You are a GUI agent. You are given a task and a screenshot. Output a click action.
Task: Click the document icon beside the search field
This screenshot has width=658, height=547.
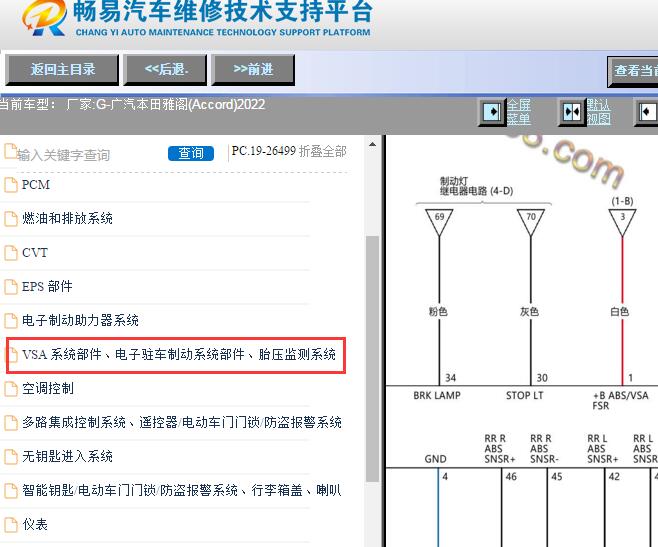pos(10,151)
